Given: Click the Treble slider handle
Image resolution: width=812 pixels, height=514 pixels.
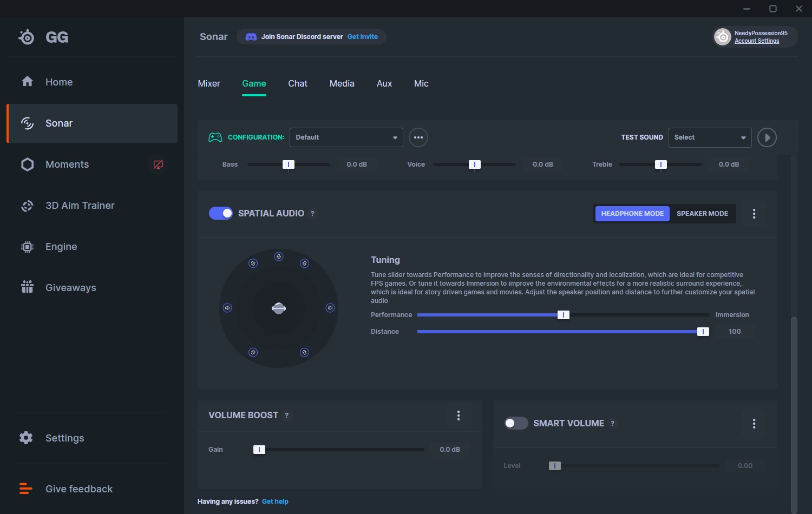Looking at the screenshot, I should point(661,164).
